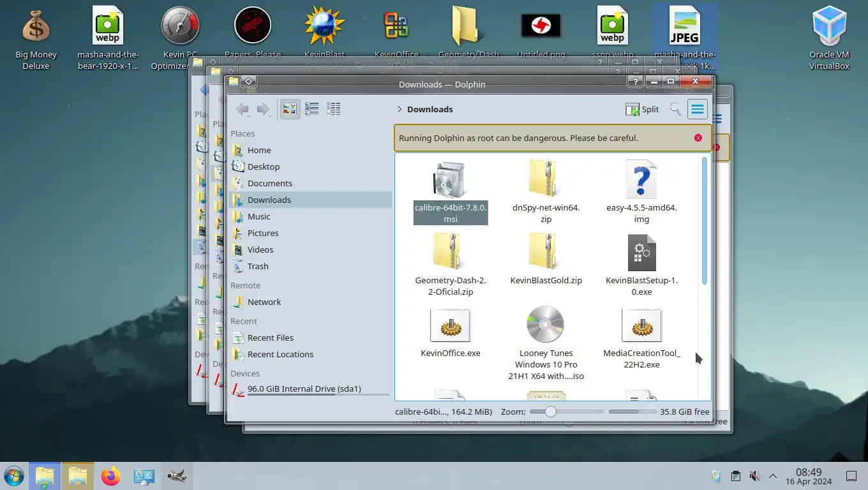This screenshot has width=868, height=490.
Task: Select calibre-64bit-7.8.0.msi file
Action: click(451, 192)
